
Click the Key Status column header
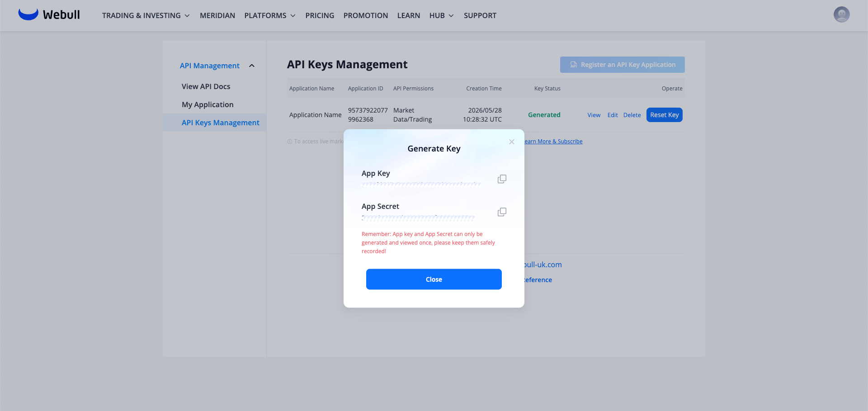point(547,89)
